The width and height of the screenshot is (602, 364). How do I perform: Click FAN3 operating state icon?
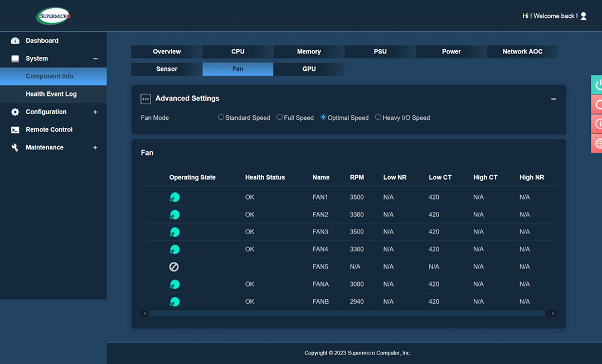(174, 232)
